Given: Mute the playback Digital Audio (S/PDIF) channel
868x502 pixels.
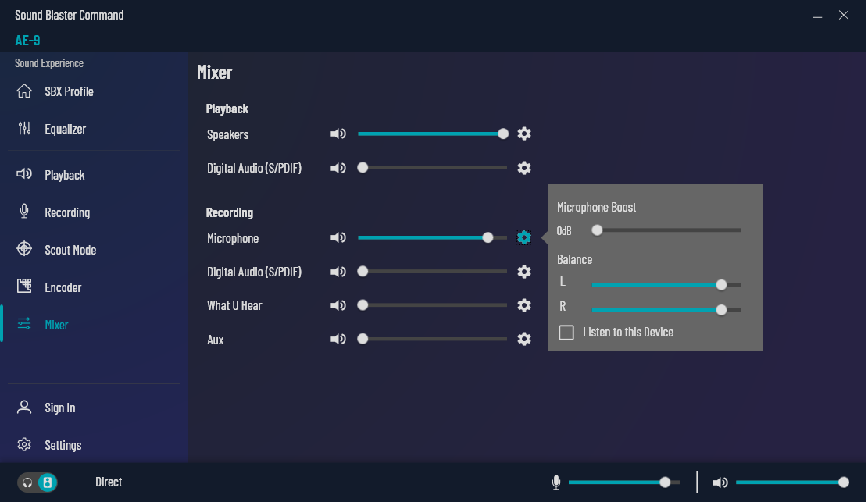Looking at the screenshot, I should tap(338, 168).
